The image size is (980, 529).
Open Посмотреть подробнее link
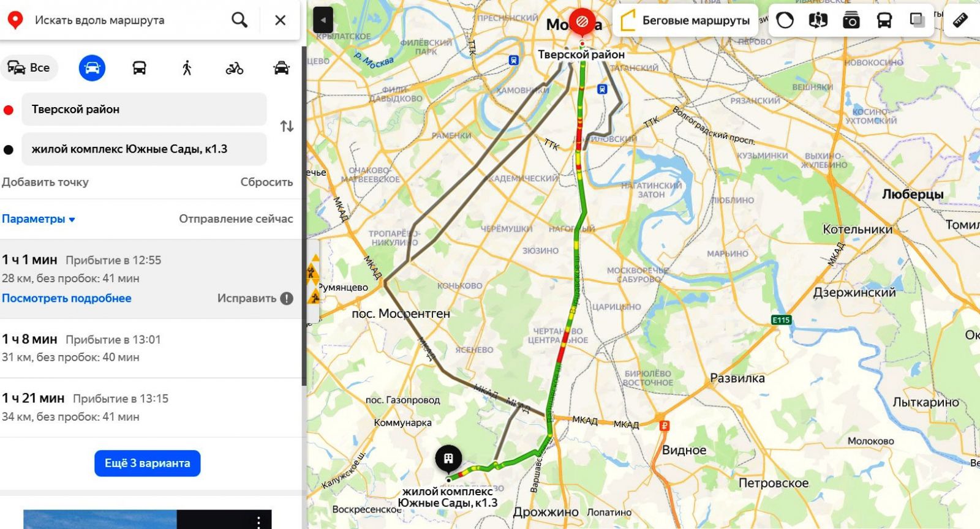pos(66,298)
